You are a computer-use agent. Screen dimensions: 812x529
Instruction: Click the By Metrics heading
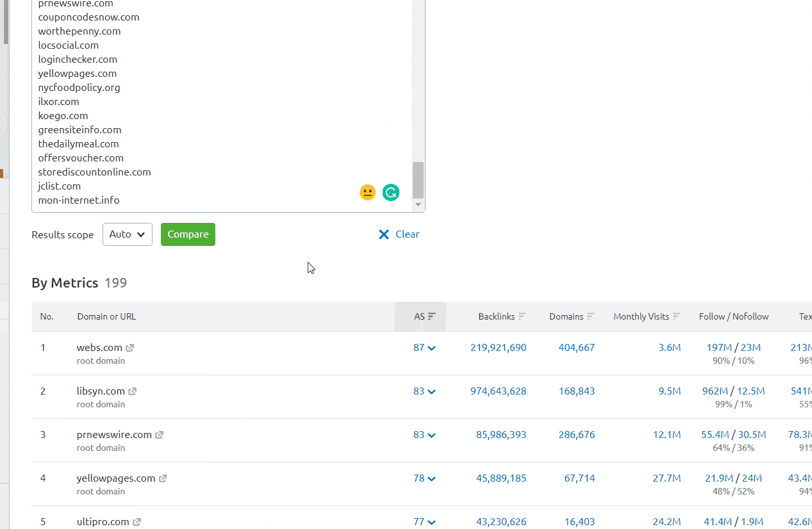point(65,283)
